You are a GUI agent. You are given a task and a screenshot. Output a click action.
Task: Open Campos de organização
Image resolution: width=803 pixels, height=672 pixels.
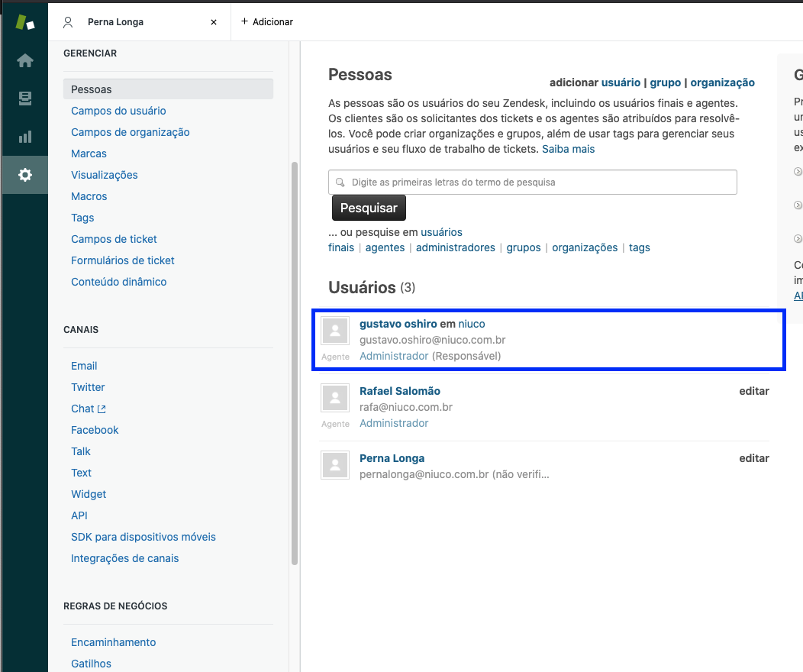130,132
